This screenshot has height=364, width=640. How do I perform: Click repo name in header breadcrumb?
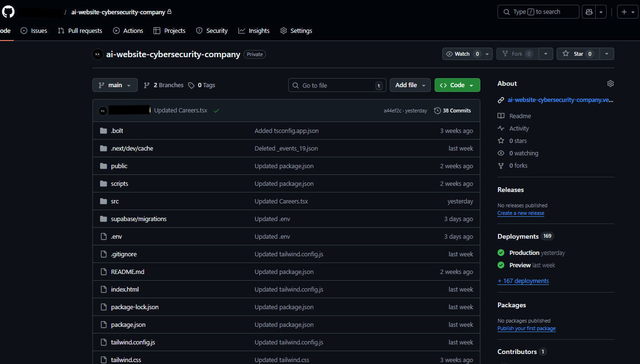118,12
